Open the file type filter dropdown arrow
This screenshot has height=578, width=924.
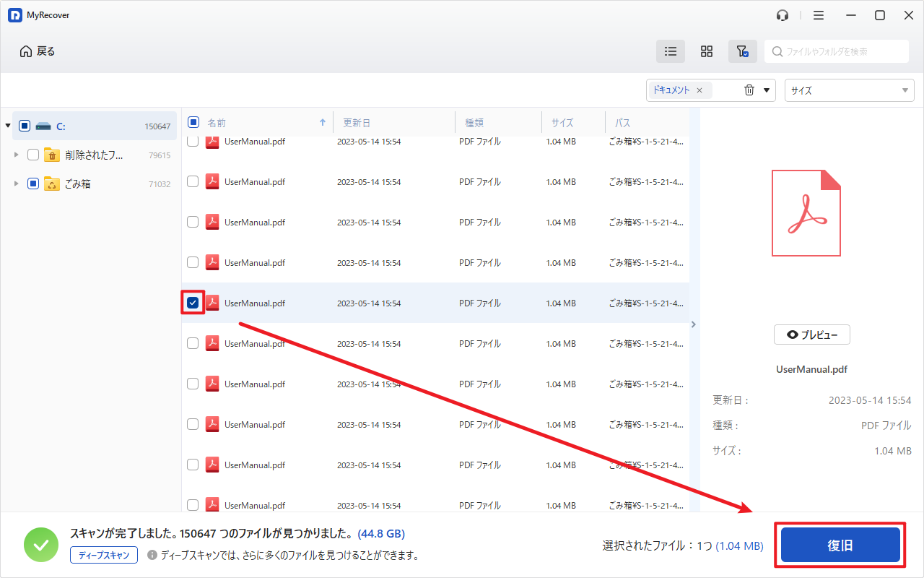tap(766, 90)
